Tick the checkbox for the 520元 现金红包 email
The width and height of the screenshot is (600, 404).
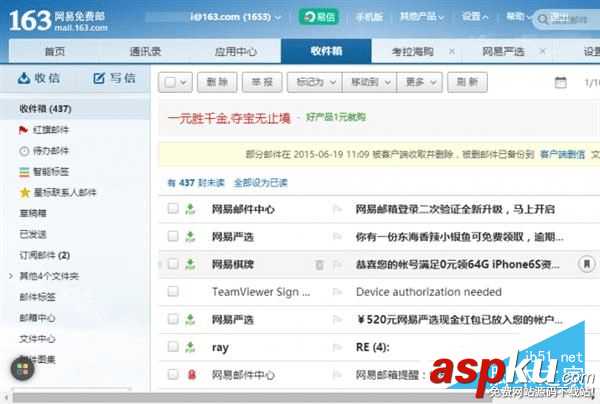coord(173,319)
